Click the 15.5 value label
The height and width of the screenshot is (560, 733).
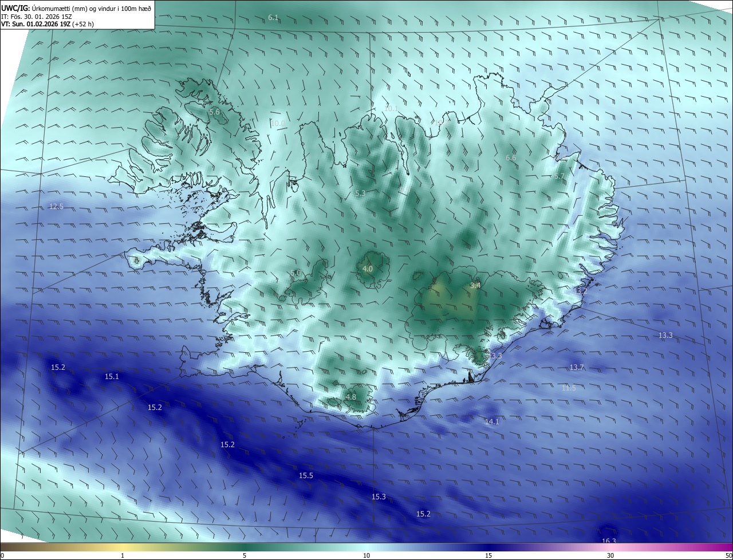click(306, 476)
